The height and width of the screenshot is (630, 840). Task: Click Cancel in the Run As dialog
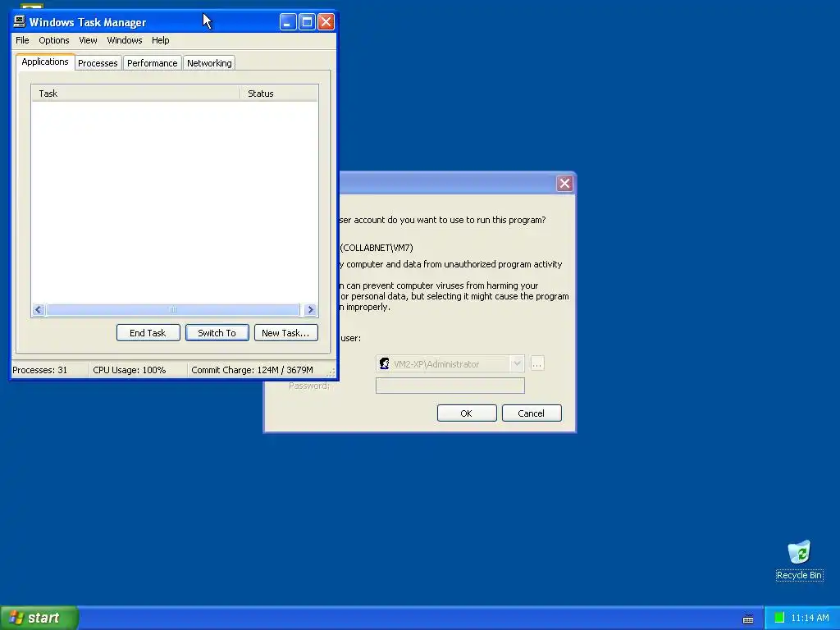[532, 413]
